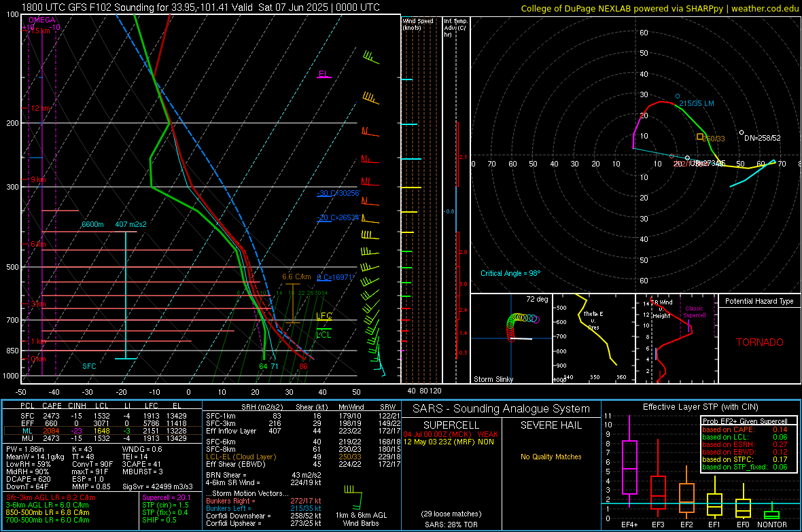
Task: Click the cyan circle marker beside 215/35 LM
Action: 678,96
